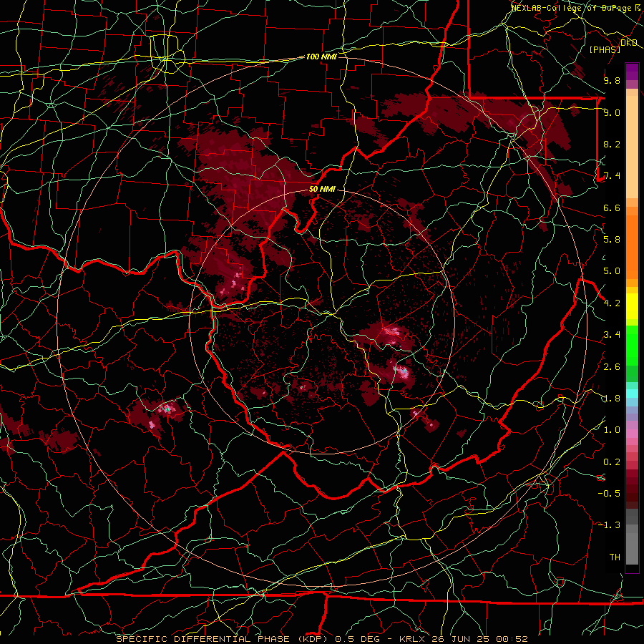This screenshot has height=644, width=644.
Task: Click the 5.0 value on the color scale
Action: [x=612, y=271]
